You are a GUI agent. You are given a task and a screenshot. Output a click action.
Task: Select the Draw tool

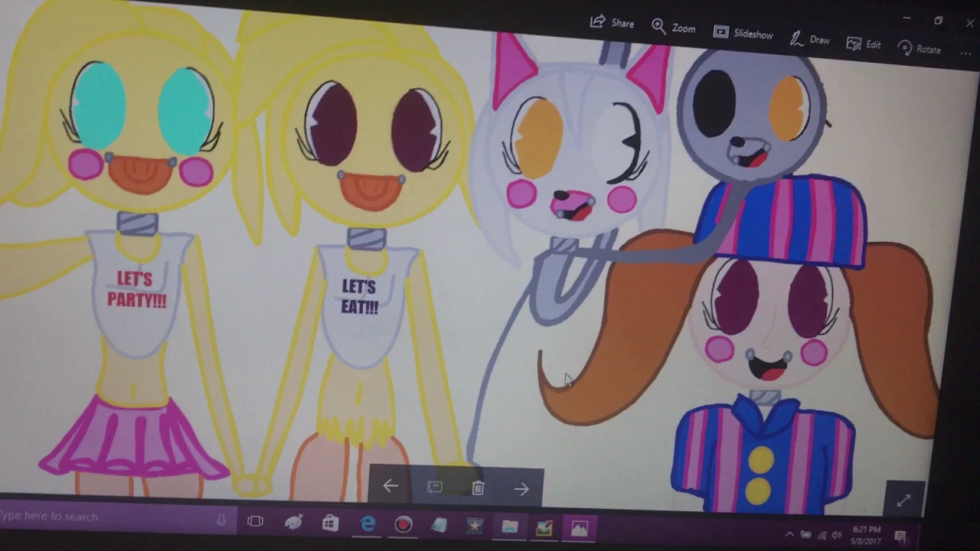810,39
